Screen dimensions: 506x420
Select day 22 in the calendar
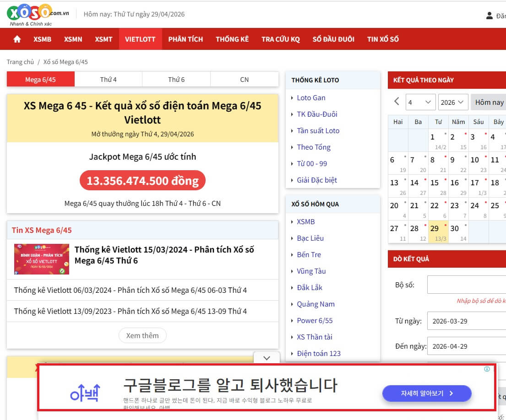(x=438, y=210)
